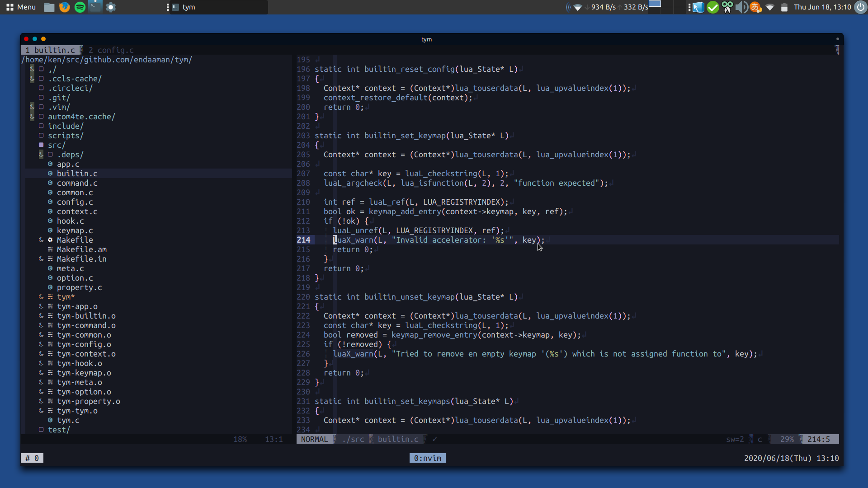Click the hook.c file icon
Screen dimensions: 868x488
50,221
